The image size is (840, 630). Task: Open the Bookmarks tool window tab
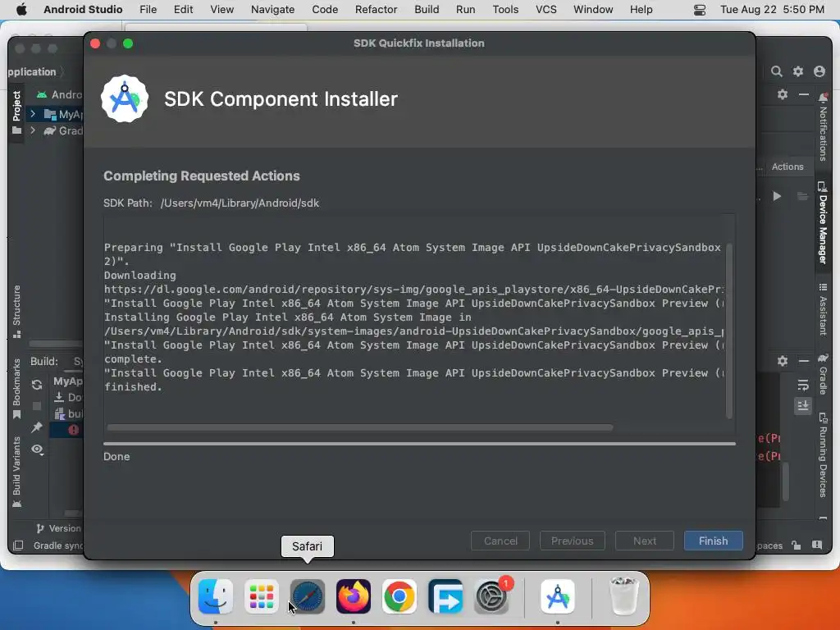[16, 389]
